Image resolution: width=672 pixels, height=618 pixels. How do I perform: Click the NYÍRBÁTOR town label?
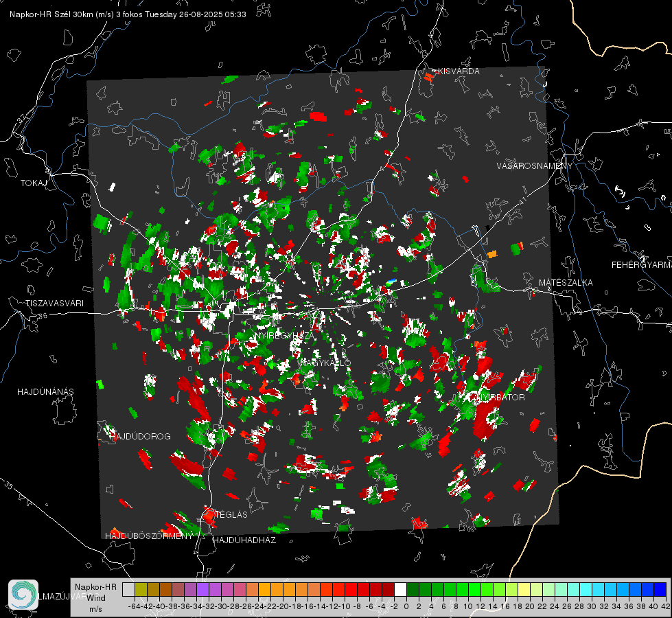pos(500,397)
